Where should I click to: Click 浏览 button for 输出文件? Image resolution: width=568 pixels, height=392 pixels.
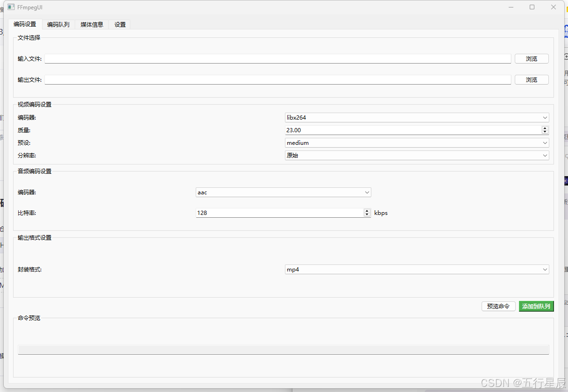(x=532, y=80)
